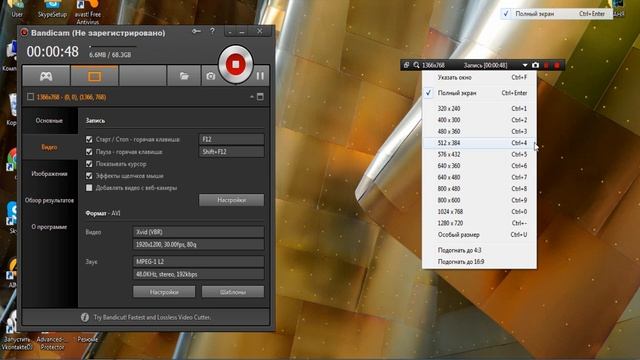This screenshot has width=640, height=360.
Task: Click the Xvid (VBR) video codec field
Action: 198,232
